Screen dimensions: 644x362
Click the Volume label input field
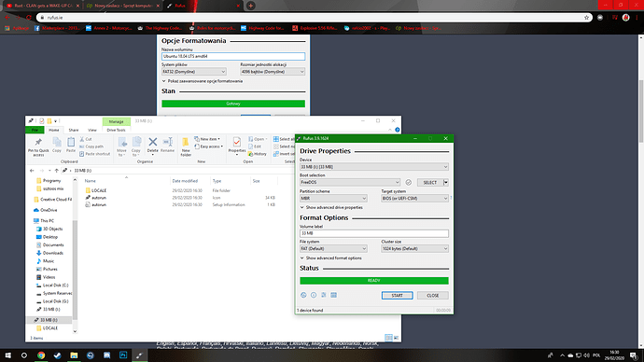(373, 233)
